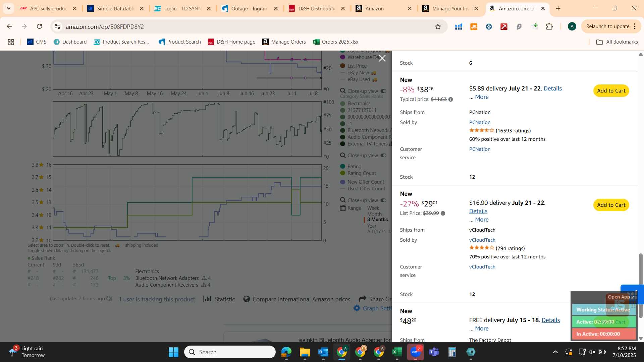Add PCNation $38.26 offer to cart
The height and width of the screenshot is (362, 644).
click(611, 90)
